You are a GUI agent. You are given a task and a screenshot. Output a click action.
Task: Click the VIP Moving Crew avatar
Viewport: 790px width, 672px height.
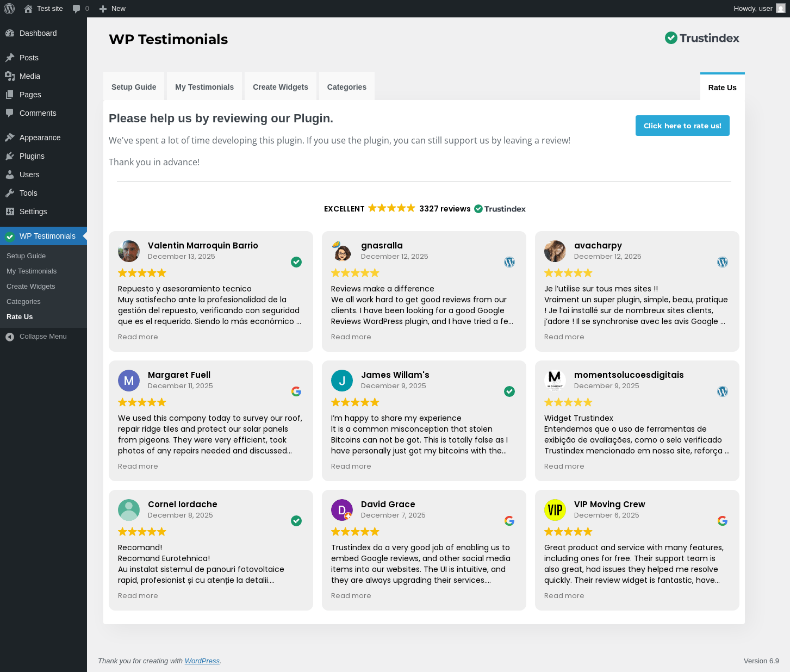[555, 510]
